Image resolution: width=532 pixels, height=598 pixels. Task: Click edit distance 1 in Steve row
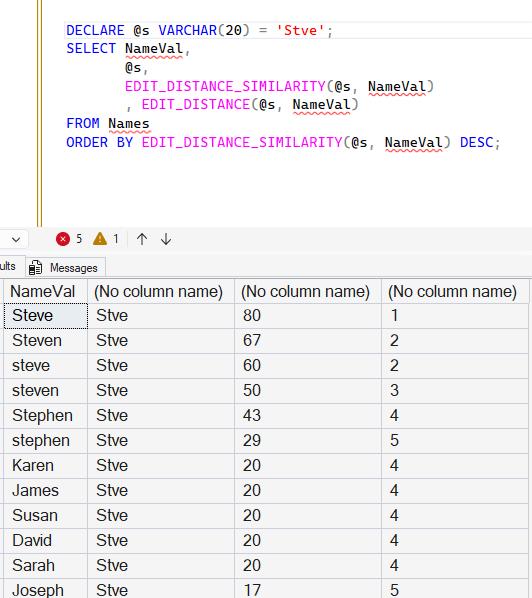(455, 316)
